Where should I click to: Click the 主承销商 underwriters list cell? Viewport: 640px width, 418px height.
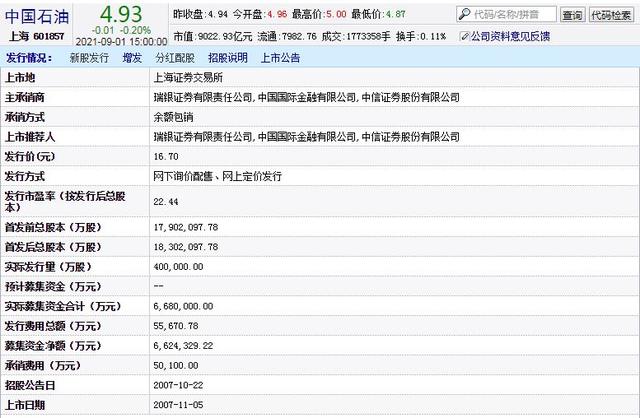(307, 97)
